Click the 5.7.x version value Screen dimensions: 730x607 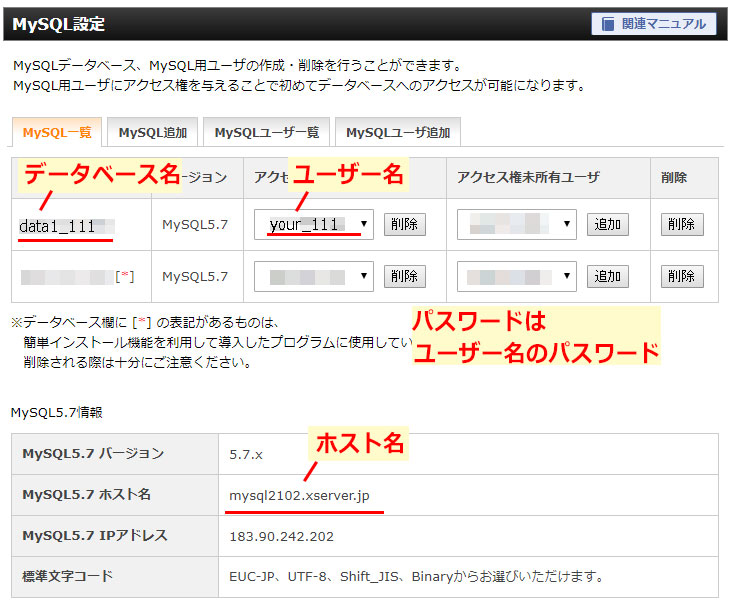[246, 455]
